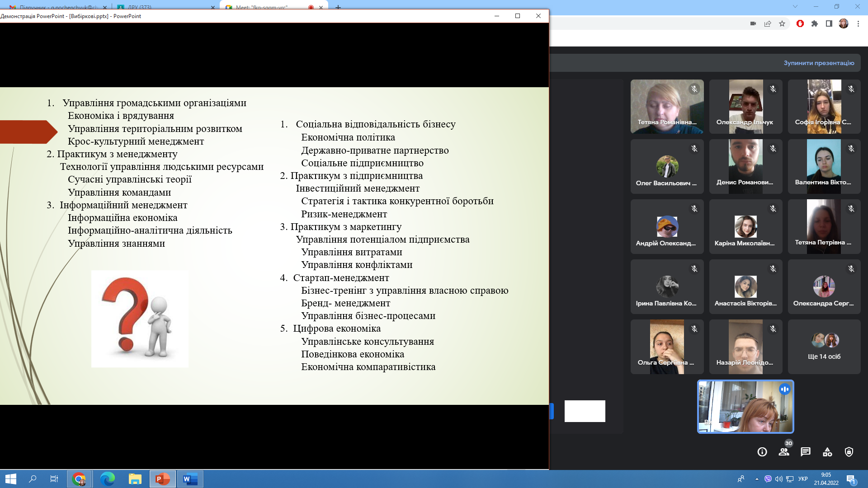Bookmark this page with the star icon
868x488 pixels.
pos(782,23)
